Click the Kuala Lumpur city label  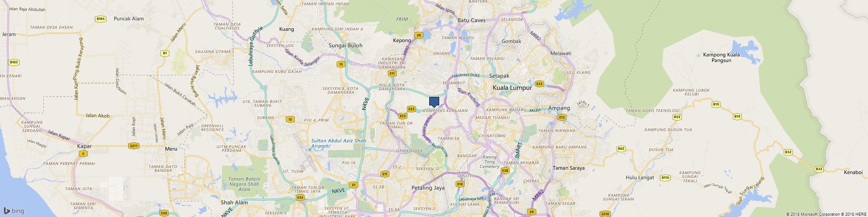pos(512,88)
